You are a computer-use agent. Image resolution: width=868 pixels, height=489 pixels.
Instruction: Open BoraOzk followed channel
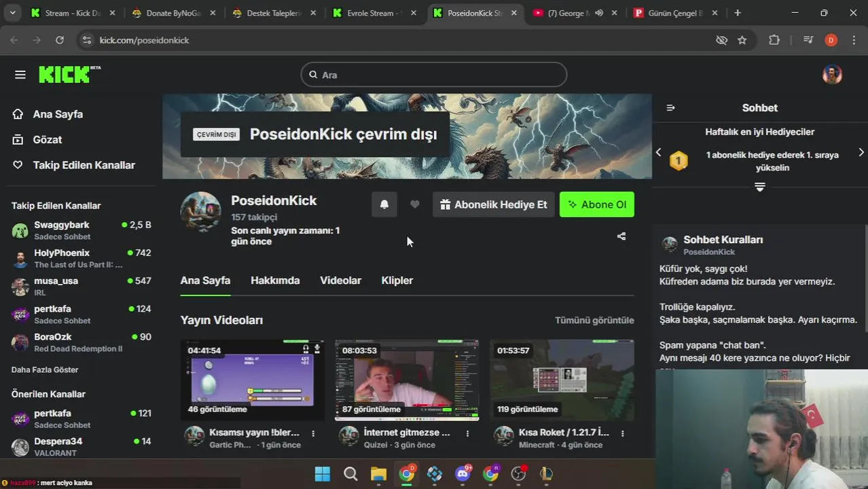[x=81, y=342]
